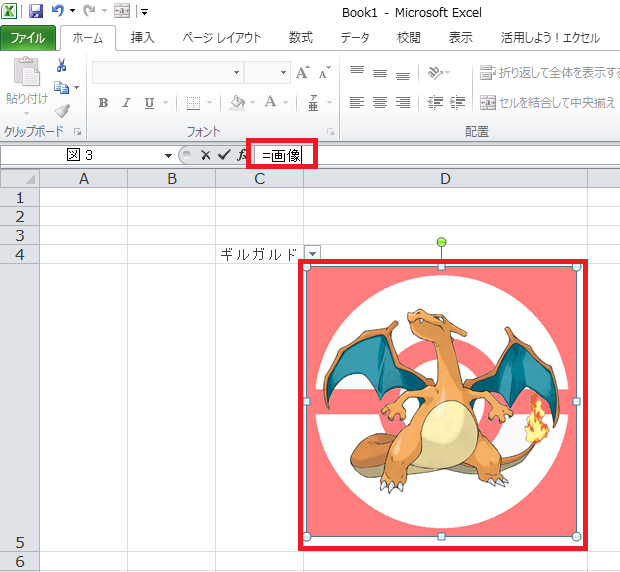Click the Cut scissors icon
This screenshot has width=620, height=572.
point(61,65)
